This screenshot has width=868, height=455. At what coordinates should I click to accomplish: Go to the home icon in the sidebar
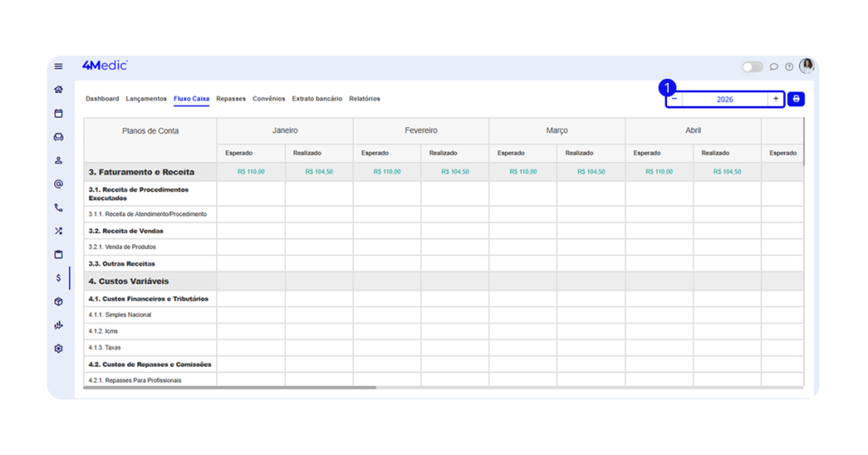[x=58, y=89]
